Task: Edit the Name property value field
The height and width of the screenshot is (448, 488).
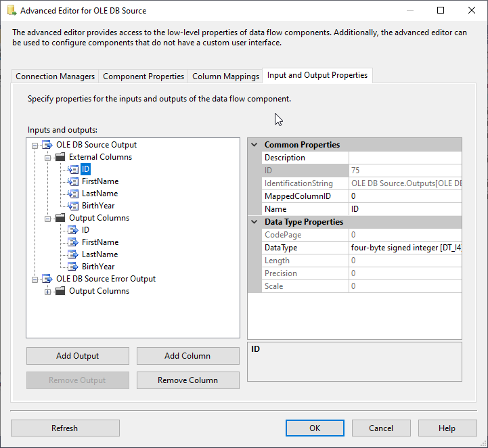Action: [x=405, y=209]
